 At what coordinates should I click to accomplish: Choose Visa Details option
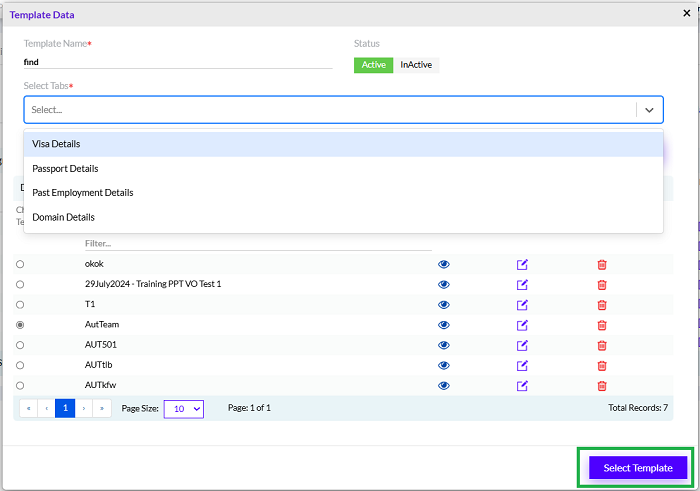343,144
